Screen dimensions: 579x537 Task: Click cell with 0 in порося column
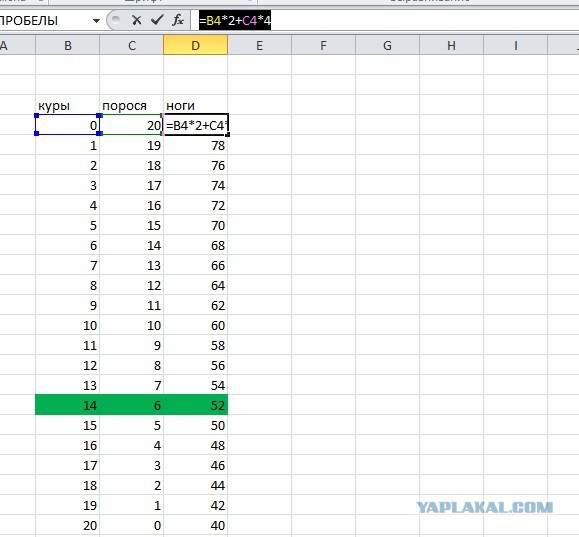pos(132,525)
